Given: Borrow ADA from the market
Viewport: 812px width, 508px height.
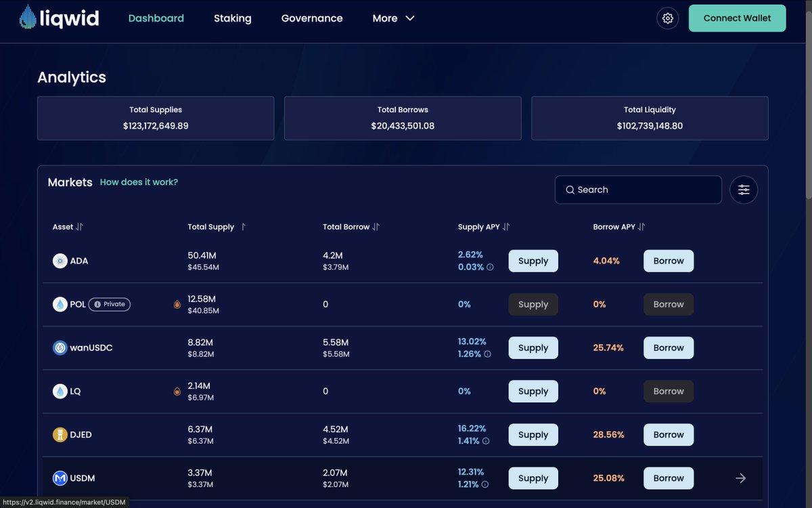Looking at the screenshot, I should coord(669,261).
